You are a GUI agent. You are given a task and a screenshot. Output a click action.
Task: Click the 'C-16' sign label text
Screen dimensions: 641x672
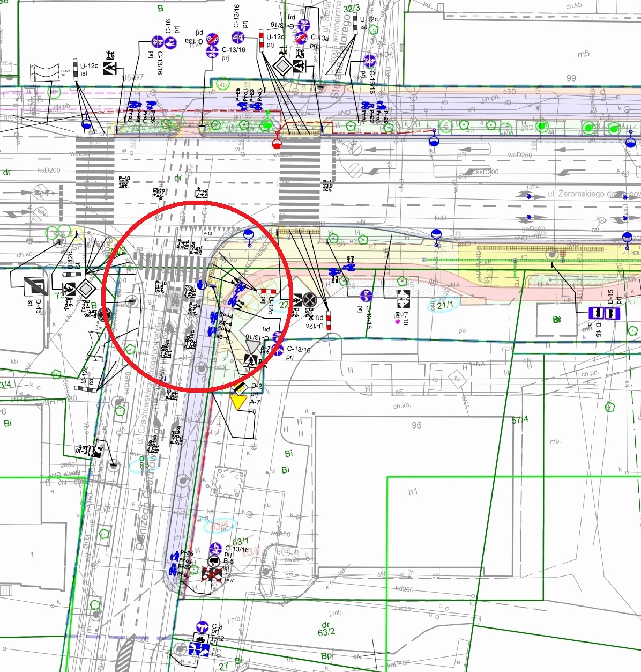168,26
